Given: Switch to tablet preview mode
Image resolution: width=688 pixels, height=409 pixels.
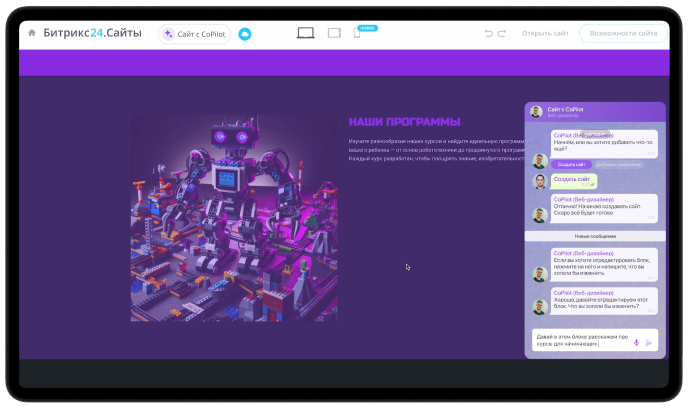Looking at the screenshot, I should pos(334,33).
